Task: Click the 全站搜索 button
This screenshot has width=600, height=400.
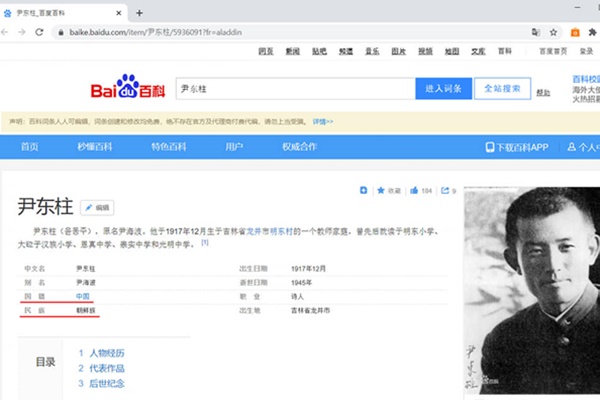Action: tap(502, 89)
